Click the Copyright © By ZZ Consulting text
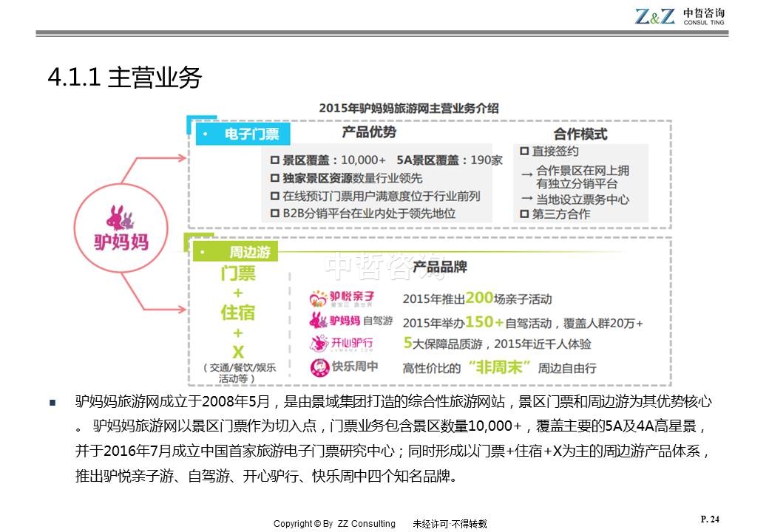Image resolution: width=769 pixels, height=532 pixels. pyautogui.click(x=334, y=524)
